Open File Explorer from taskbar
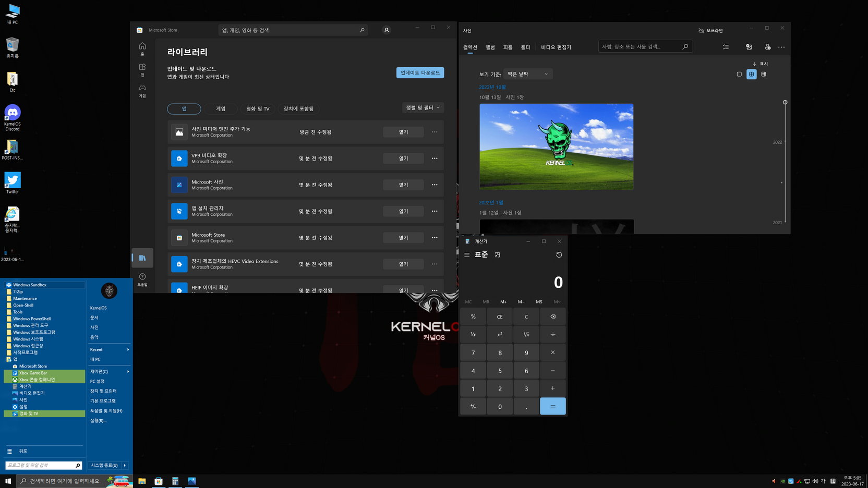Screen dimensions: 868x488 point(142,481)
